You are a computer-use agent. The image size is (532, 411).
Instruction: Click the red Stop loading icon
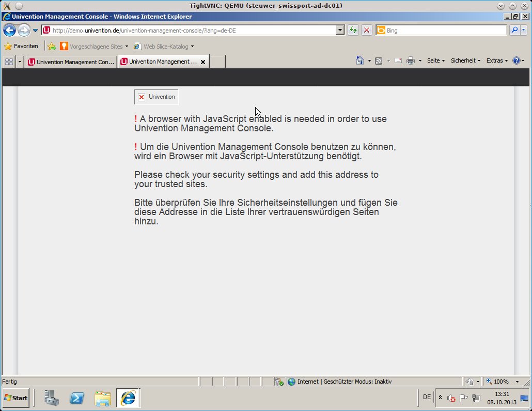(366, 30)
